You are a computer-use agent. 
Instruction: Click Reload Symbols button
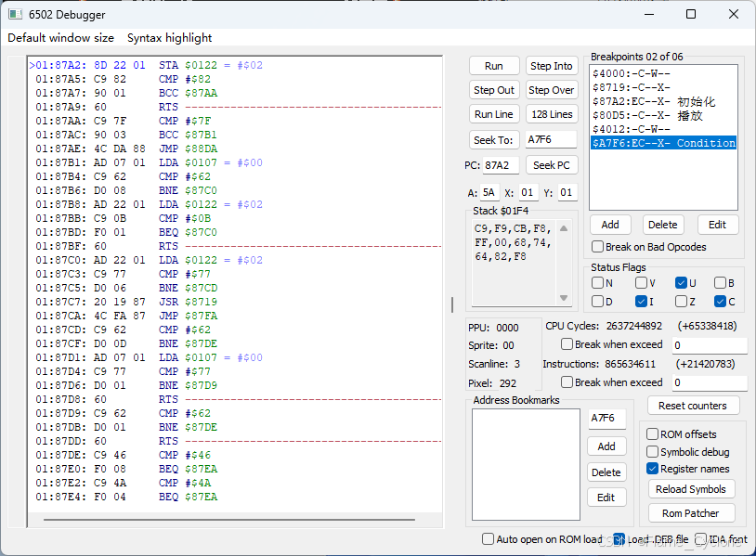[690, 489]
